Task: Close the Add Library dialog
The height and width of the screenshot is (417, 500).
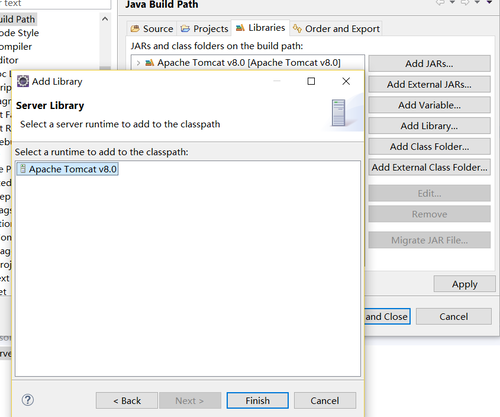Action: click(x=346, y=81)
